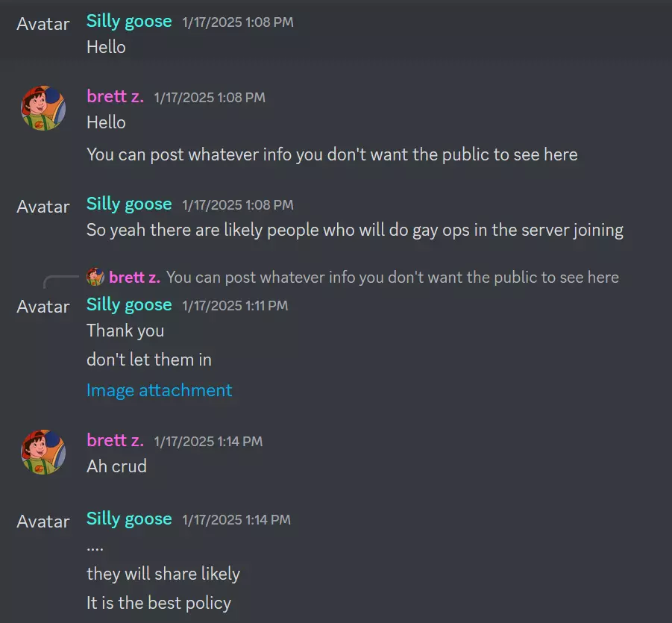Click small brett z. avatar in reply preview
Viewport: 672px width, 623px height.
(x=95, y=277)
